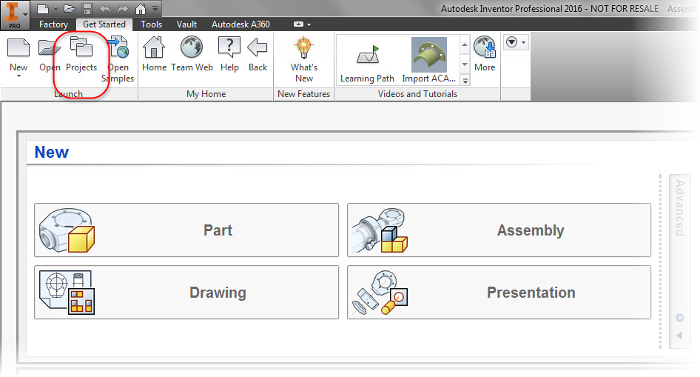This screenshot has height=377, width=700.
Task: Expand ribbon display options arrow after tabs
Action: click(309, 25)
